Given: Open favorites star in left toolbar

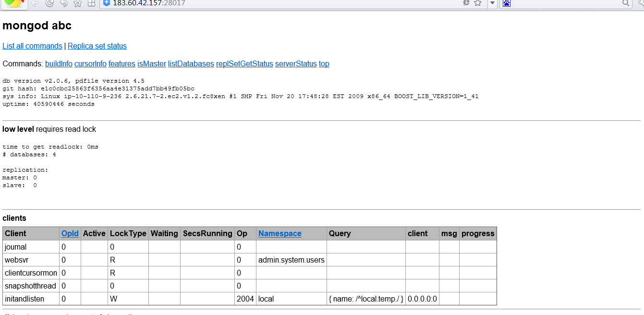Looking at the screenshot, I should [78, 3].
